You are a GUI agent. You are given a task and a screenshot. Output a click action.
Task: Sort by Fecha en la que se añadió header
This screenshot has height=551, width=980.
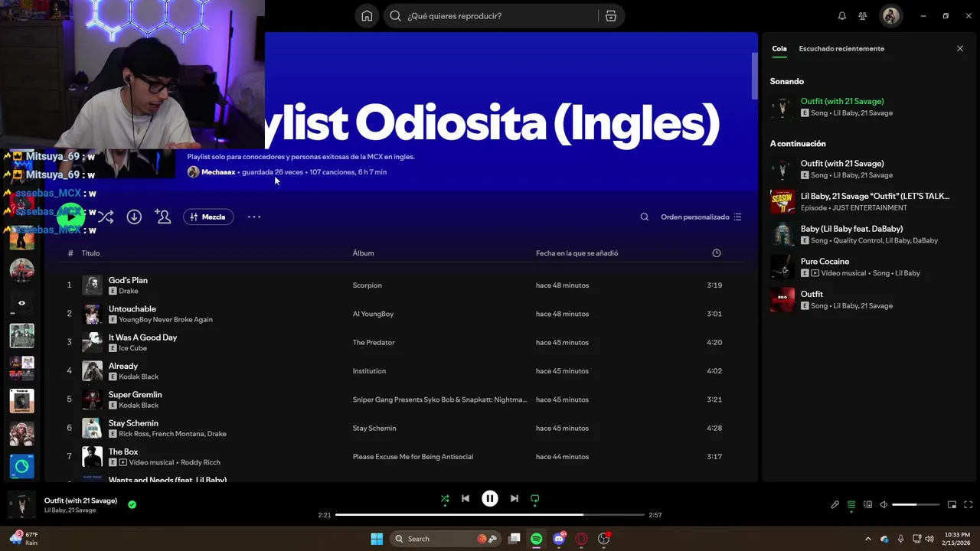tap(577, 253)
